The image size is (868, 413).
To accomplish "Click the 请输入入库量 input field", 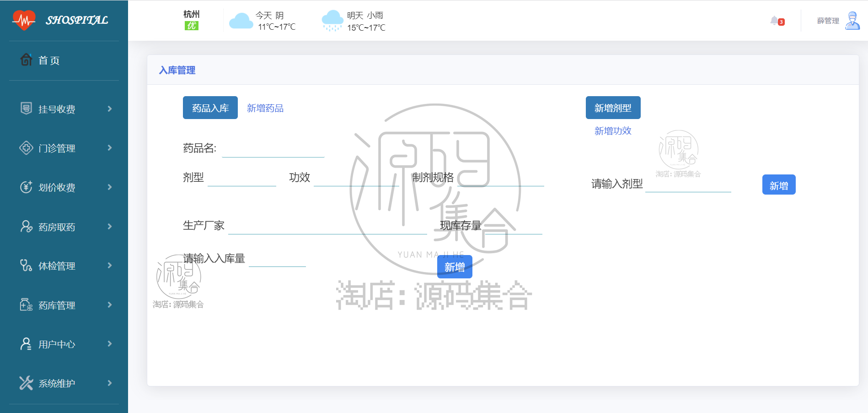I will tap(277, 259).
